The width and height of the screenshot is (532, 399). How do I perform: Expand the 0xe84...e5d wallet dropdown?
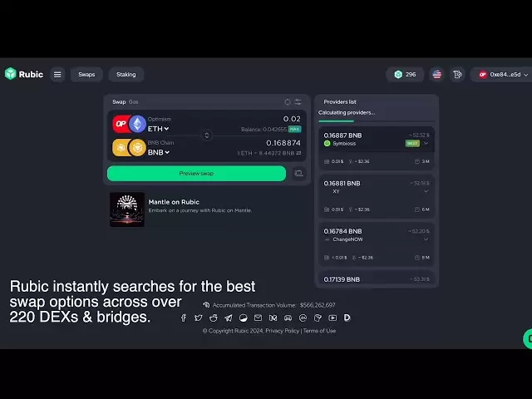pos(503,74)
